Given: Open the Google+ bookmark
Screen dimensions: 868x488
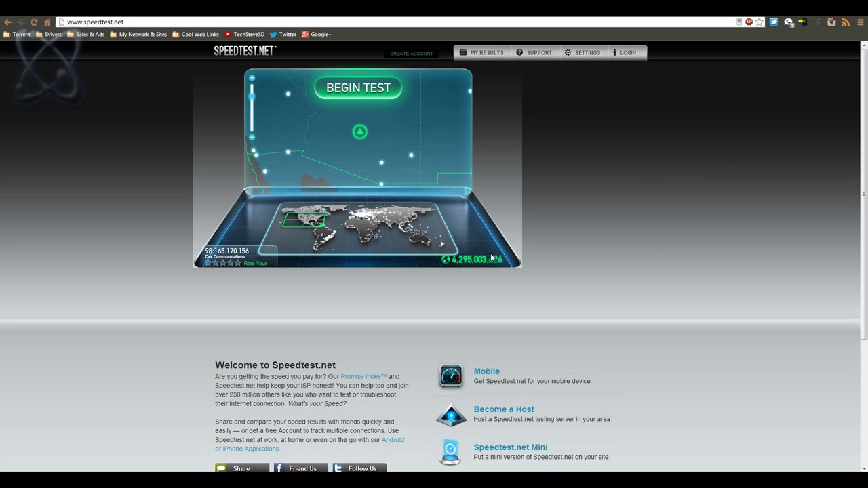Looking at the screenshot, I should click(x=316, y=34).
